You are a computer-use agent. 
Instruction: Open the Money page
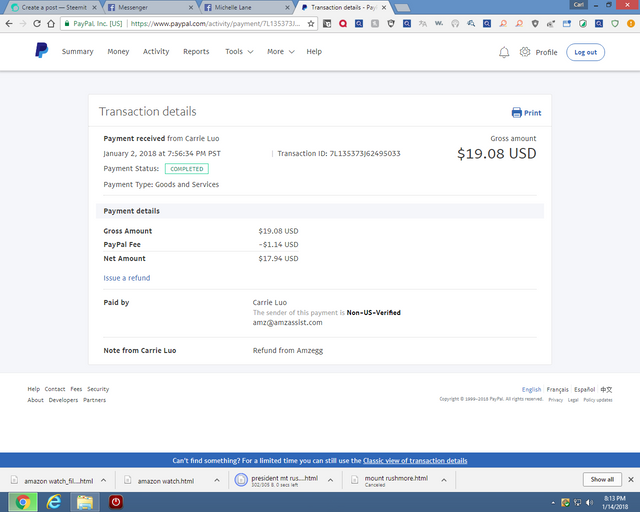tap(118, 51)
